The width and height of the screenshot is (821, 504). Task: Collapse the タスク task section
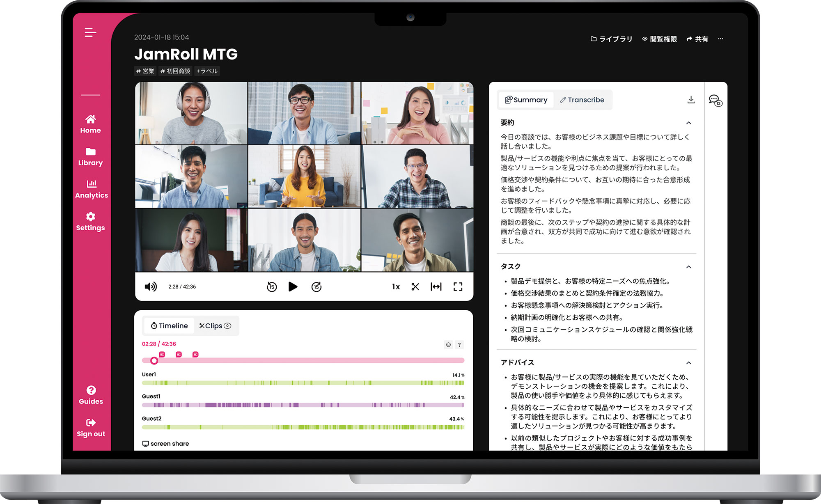pyautogui.click(x=689, y=266)
